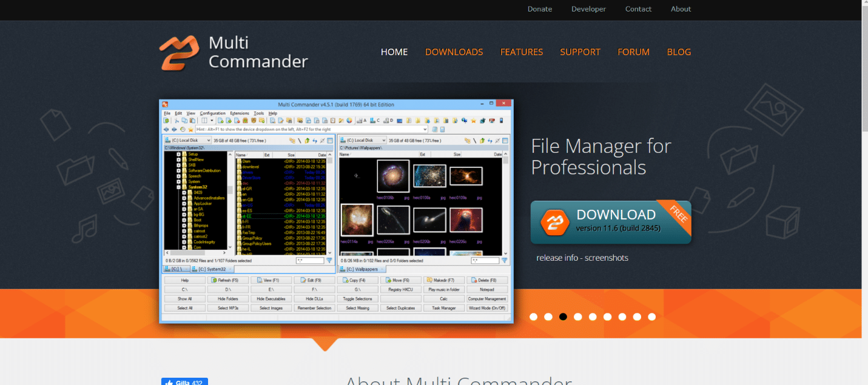The height and width of the screenshot is (385, 868).
Task: Click the back arrow beside the hint field
Action: point(166,129)
